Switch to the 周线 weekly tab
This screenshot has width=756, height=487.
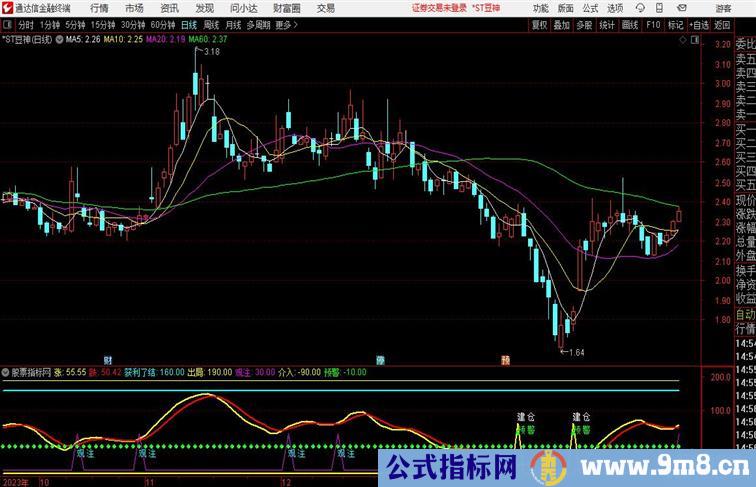click(x=211, y=25)
